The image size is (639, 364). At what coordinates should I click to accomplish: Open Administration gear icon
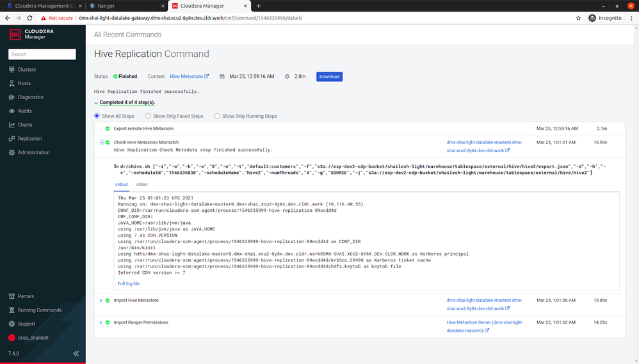tap(12, 153)
